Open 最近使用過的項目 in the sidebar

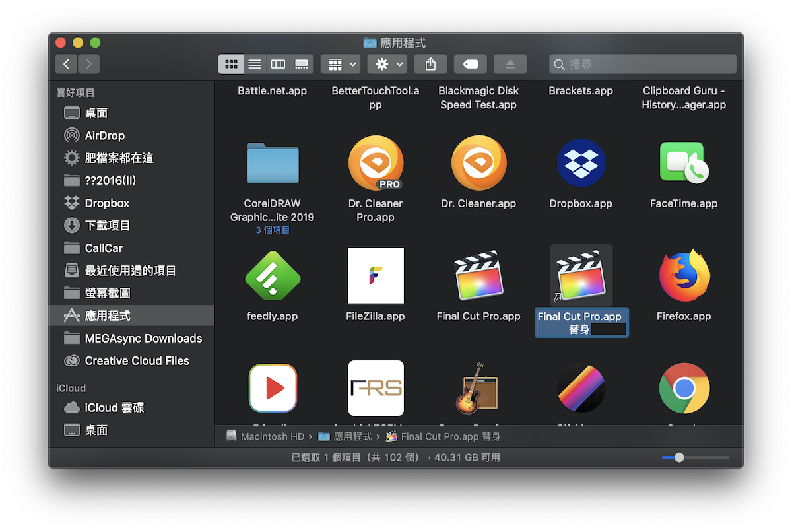tap(131, 271)
